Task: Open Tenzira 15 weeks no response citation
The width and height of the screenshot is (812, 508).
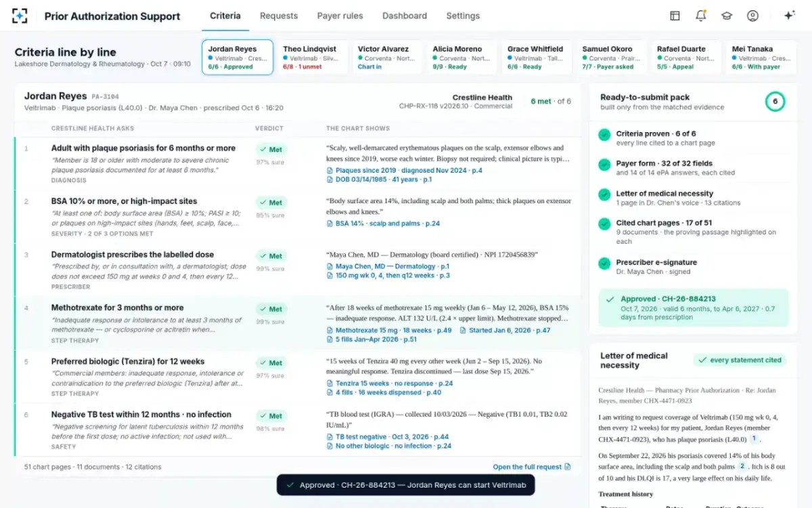Action: coord(389,383)
